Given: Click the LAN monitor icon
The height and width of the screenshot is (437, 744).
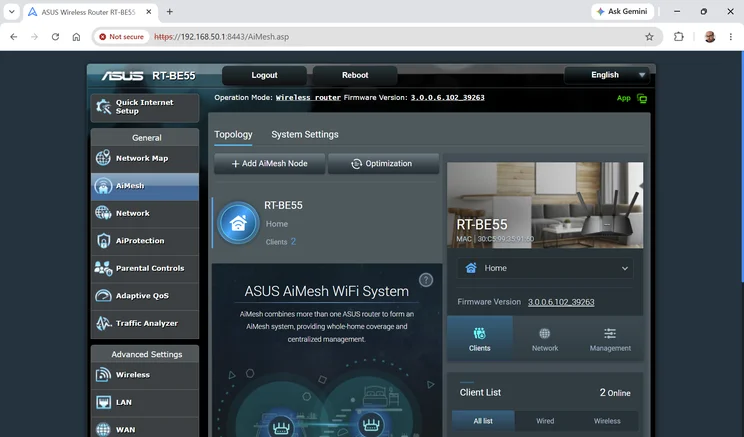Looking at the screenshot, I should pos(103,402).
